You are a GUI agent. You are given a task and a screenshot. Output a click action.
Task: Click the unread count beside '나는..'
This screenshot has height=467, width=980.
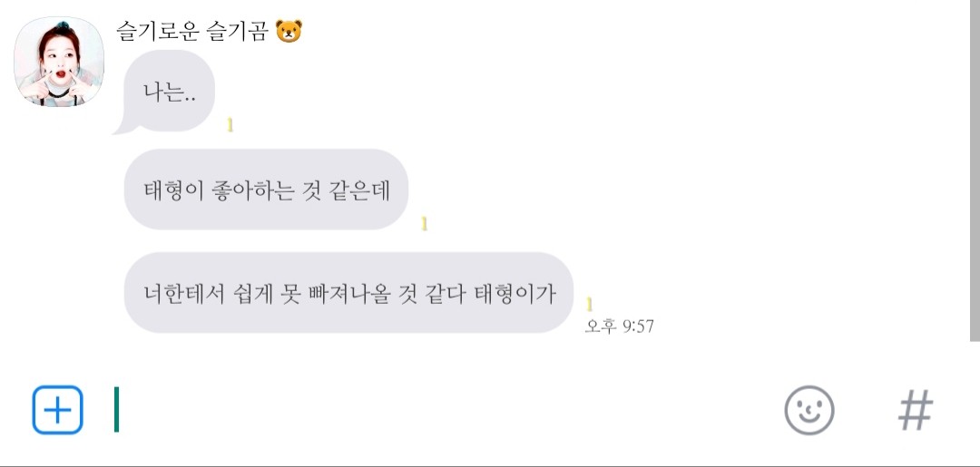pos(230,125)
